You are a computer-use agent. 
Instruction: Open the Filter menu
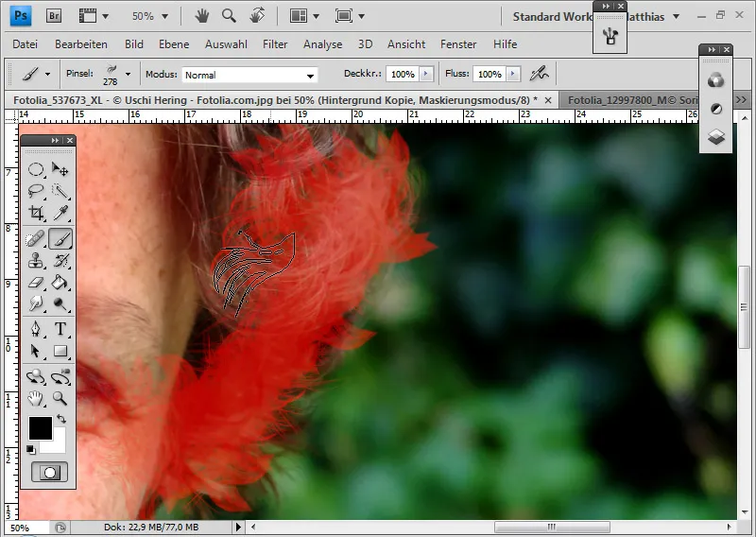click(275, 44)
